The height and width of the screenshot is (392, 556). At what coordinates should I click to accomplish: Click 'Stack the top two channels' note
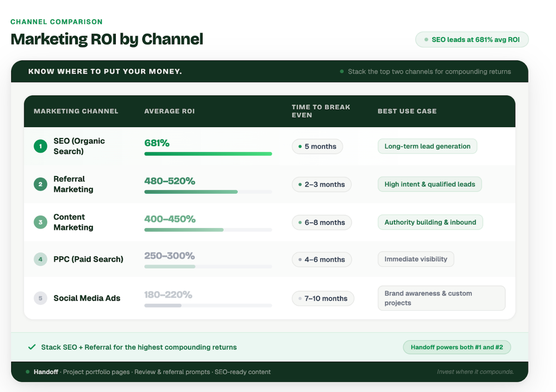[x=430, y=72]
